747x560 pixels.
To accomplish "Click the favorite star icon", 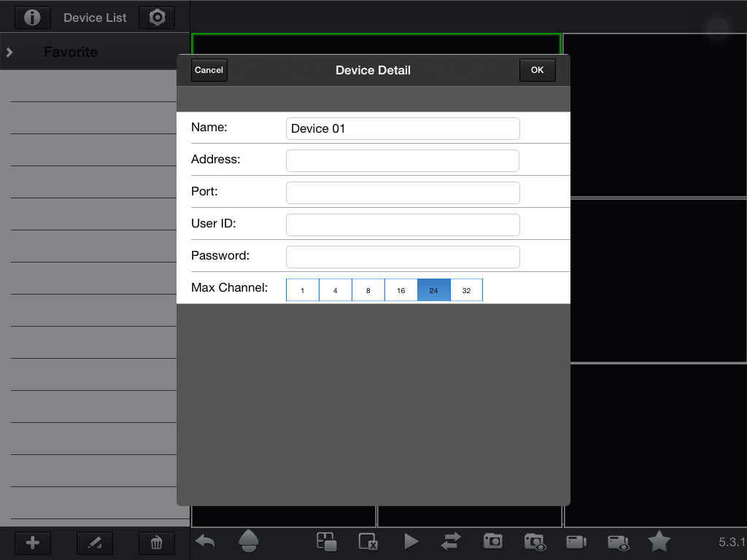I will (x=659, y=541).
